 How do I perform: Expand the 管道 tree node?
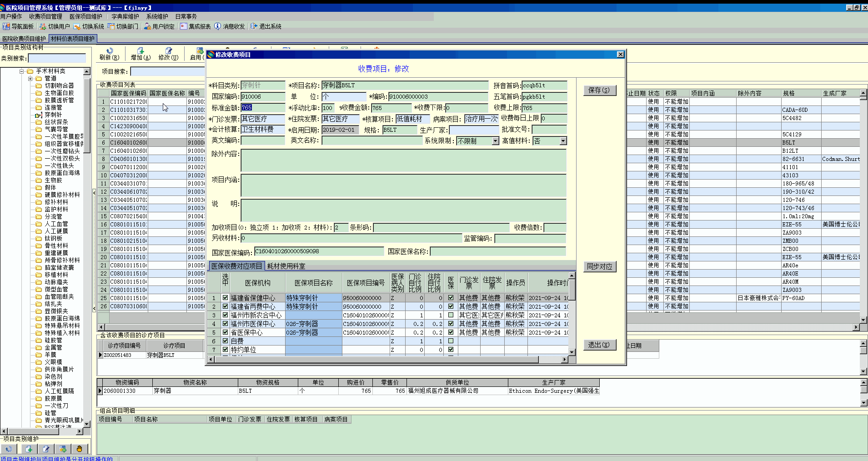click(x=30, y=78)
